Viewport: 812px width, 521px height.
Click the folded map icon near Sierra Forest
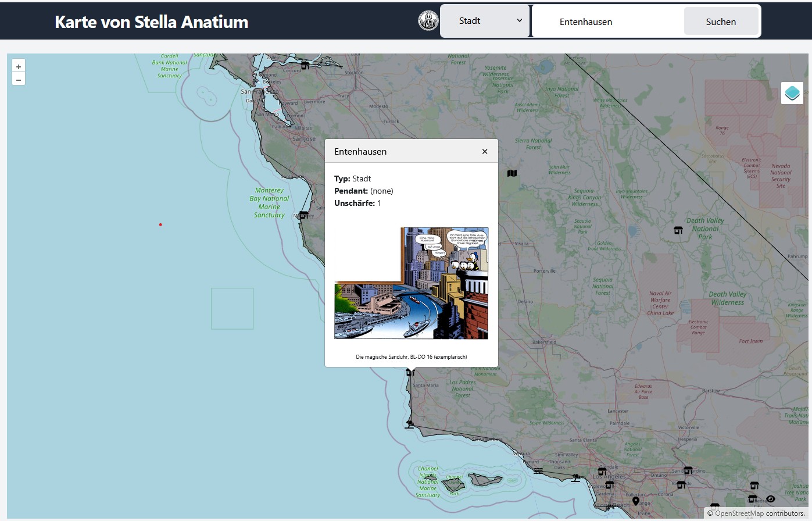tap(512, 173)
